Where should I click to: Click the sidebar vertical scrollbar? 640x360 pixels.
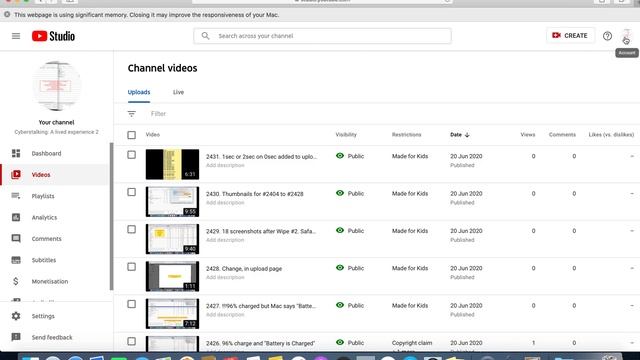[111, 216]
